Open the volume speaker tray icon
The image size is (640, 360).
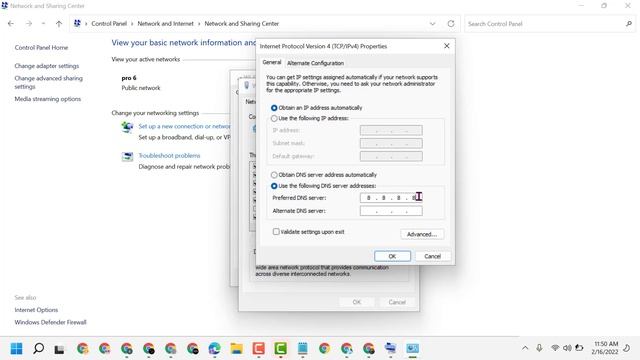[567, 348]
